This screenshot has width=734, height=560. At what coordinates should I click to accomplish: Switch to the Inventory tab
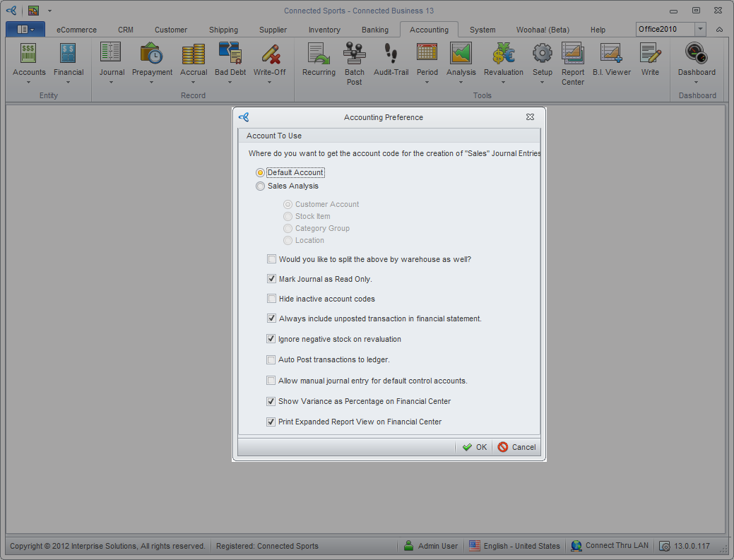[x=324, y=30]
